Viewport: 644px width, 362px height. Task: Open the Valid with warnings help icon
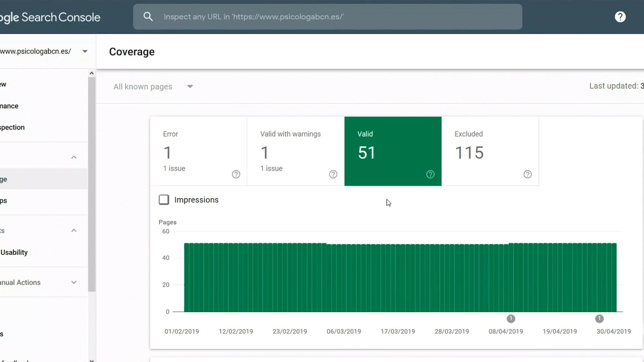[x=333, y=174]
